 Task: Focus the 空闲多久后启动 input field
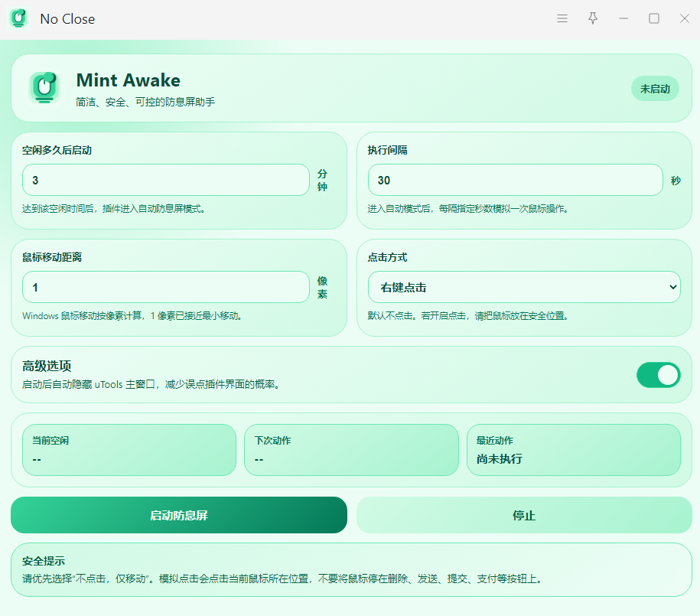tap(165, 180)
